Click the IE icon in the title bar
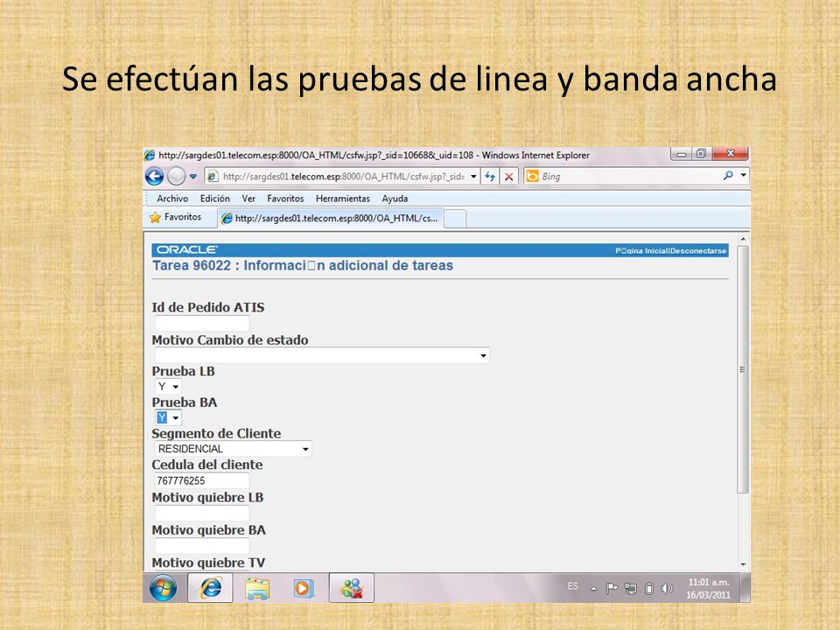 (150, 156)
